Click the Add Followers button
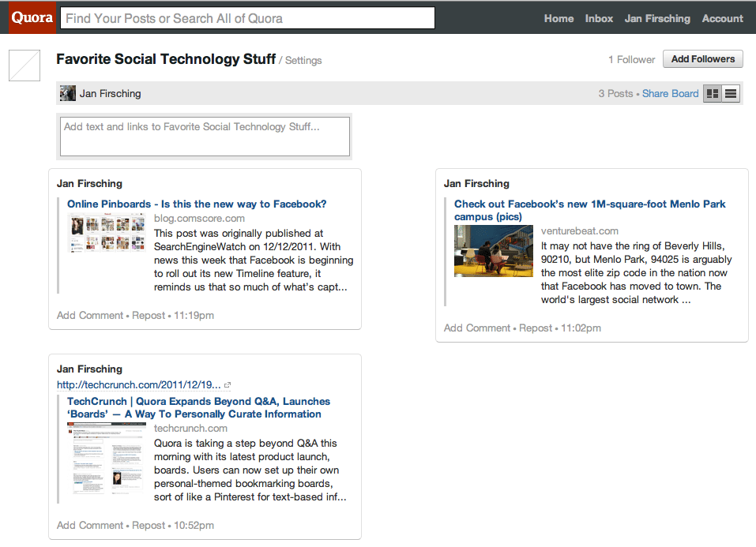Screen dimensions: 756x547 pos(703,58)
